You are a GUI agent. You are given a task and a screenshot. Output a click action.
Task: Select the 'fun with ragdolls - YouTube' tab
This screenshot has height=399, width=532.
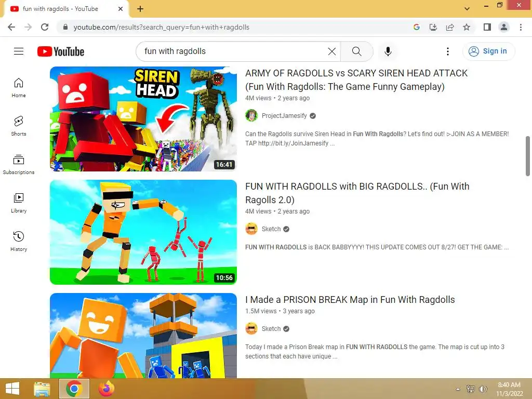(x=66, y=9)
